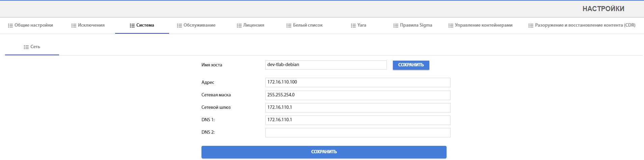Click the DNS 1: label

[208, 120]
